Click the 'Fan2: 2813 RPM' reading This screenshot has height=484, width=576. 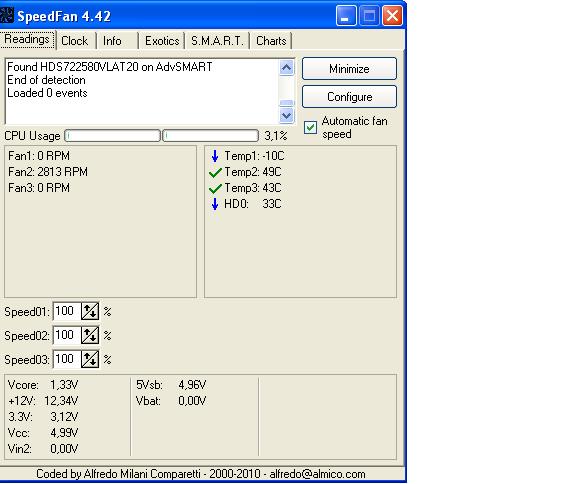click(x=48, y=172)
